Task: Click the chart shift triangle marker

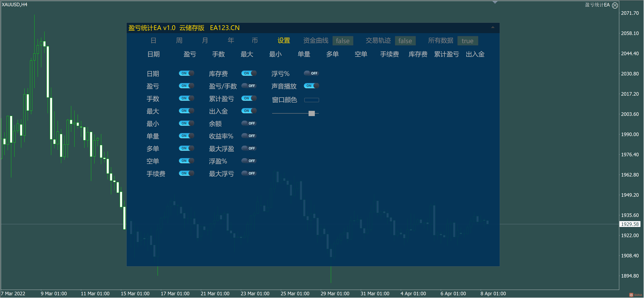Action: point(495,2)
